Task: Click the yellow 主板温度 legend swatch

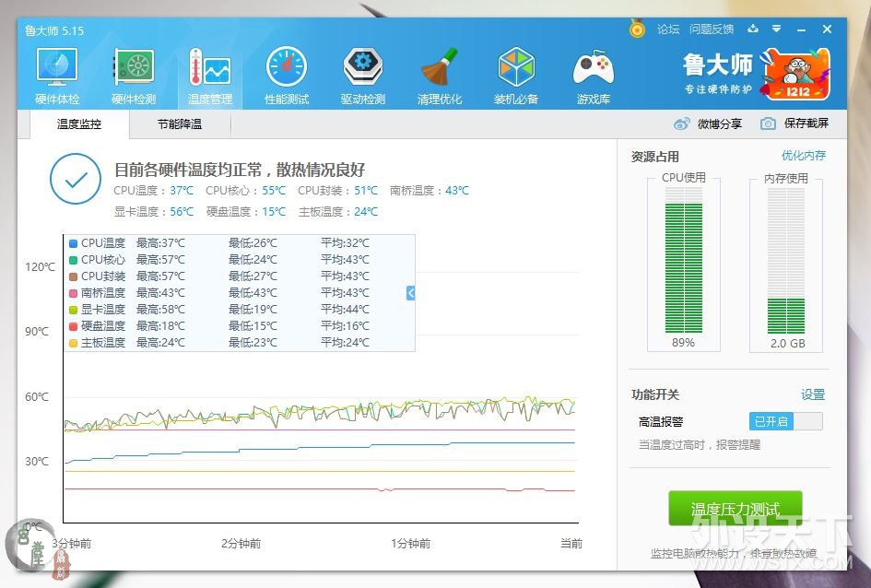Action: click(73, 343)
